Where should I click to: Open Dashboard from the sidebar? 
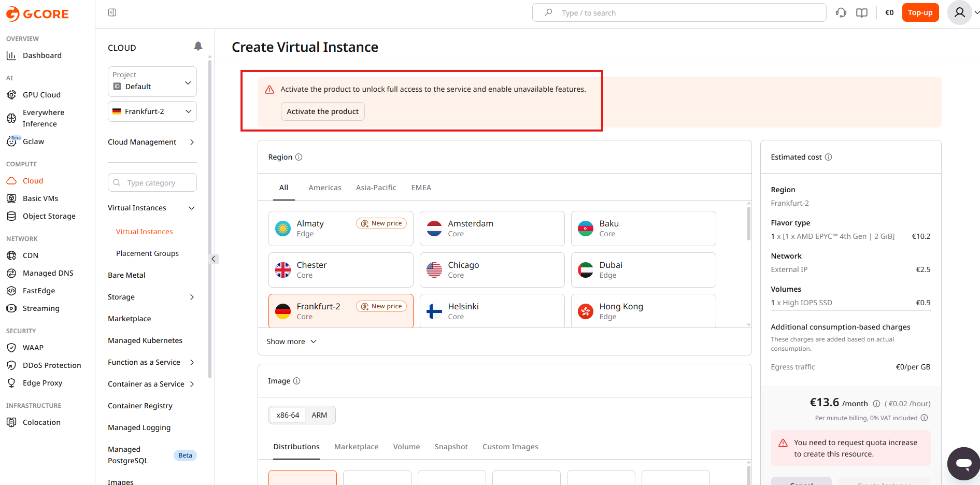click(42, 55)
